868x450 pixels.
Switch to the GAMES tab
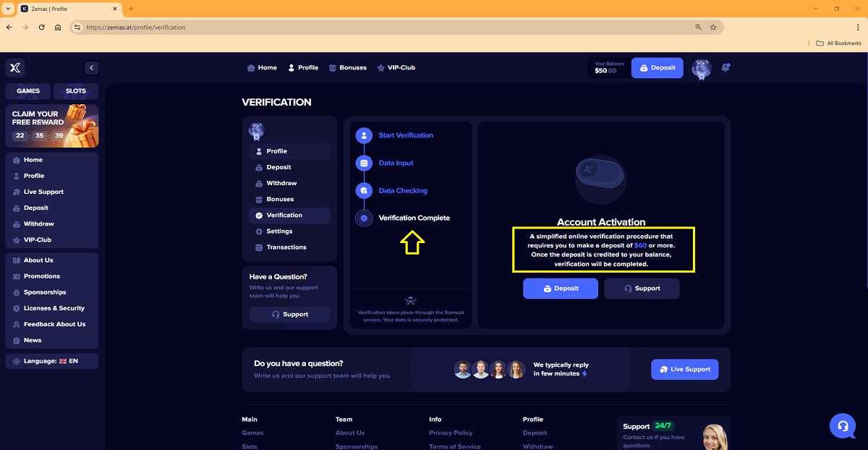(28, 91)
